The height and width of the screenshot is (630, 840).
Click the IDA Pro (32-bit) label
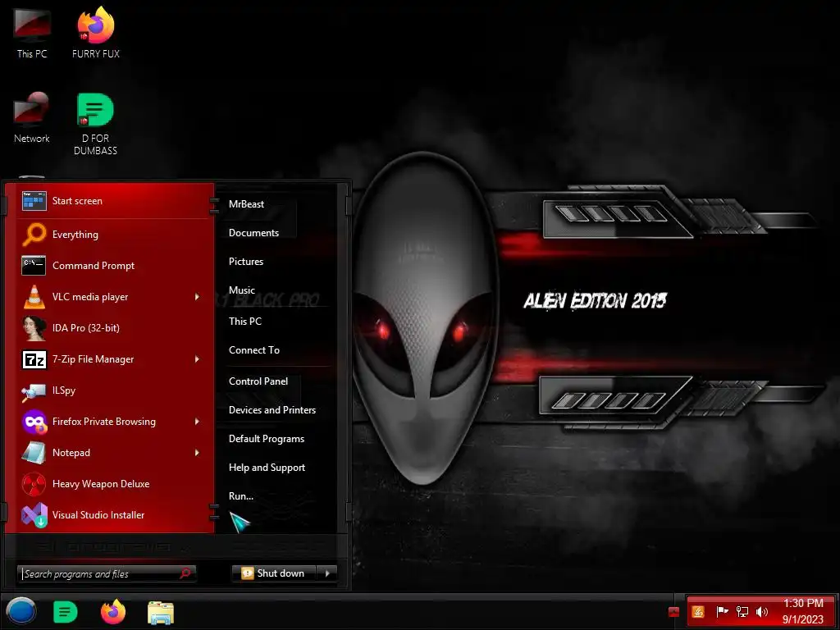(x=85, y=328)
